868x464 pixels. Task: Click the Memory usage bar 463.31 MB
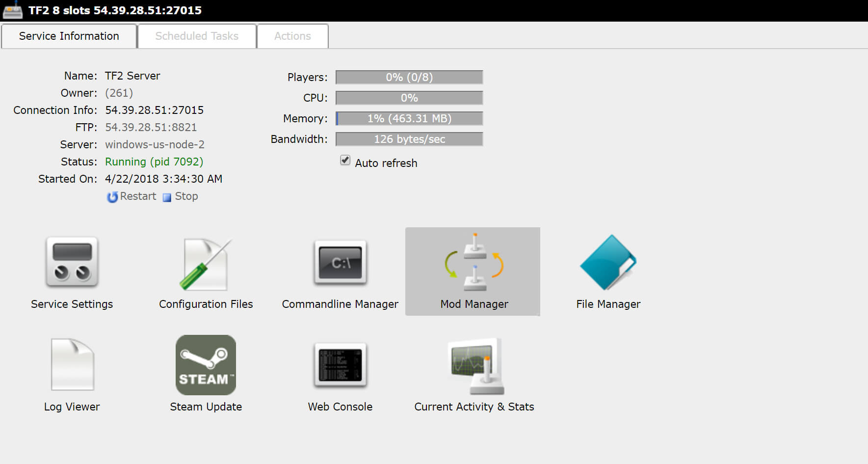click(x=409, y=118)
